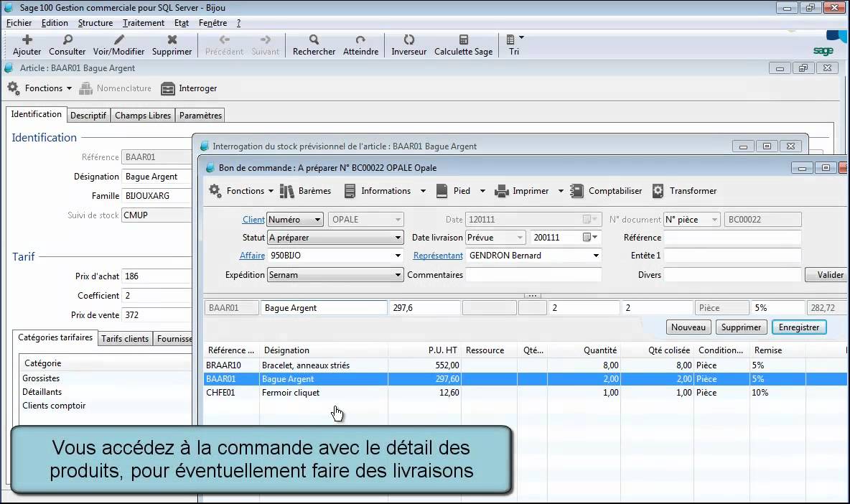Switch to the Descriptif tab
This screenshot has height=504, width=850.
tap(88, 116)
